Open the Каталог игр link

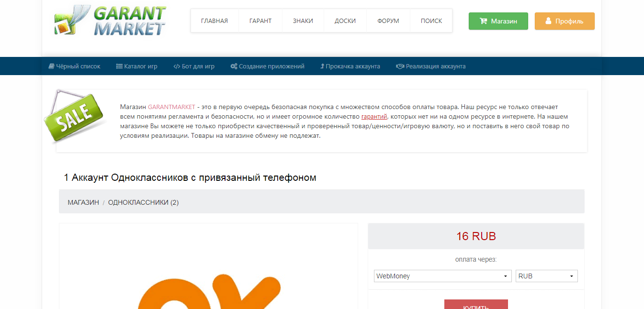point(137,66)
